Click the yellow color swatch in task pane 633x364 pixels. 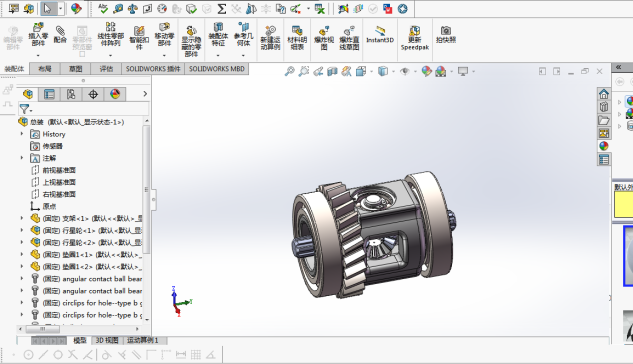point(623,205)
